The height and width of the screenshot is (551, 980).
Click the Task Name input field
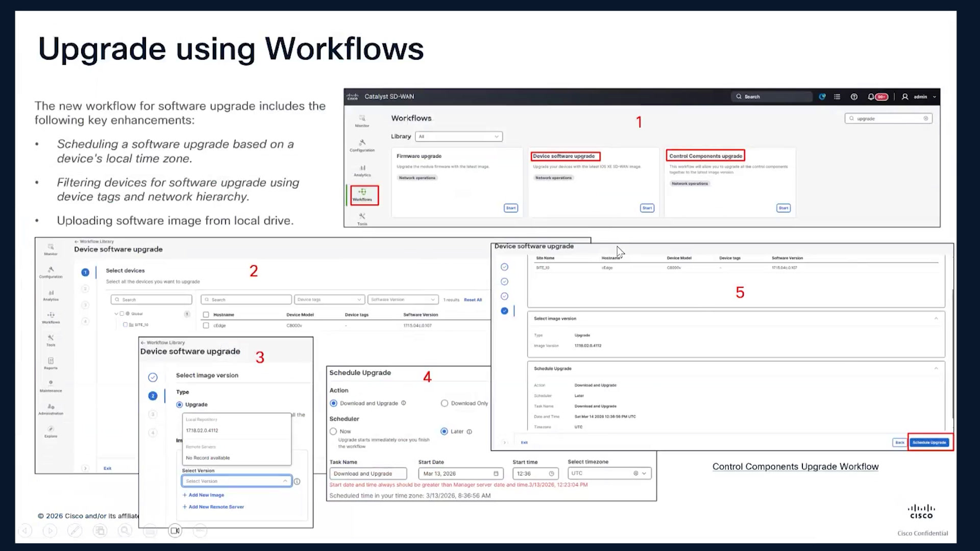[x=368, y=473]
